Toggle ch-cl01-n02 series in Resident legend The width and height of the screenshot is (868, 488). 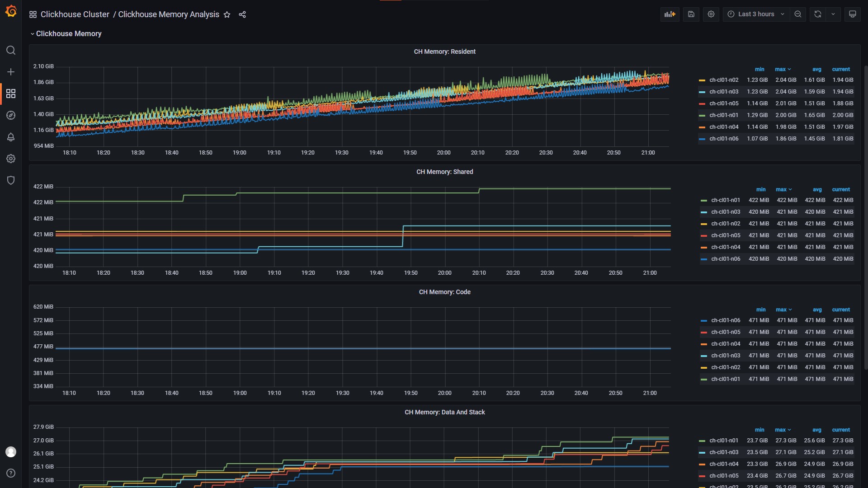click(x=724, y=80)
